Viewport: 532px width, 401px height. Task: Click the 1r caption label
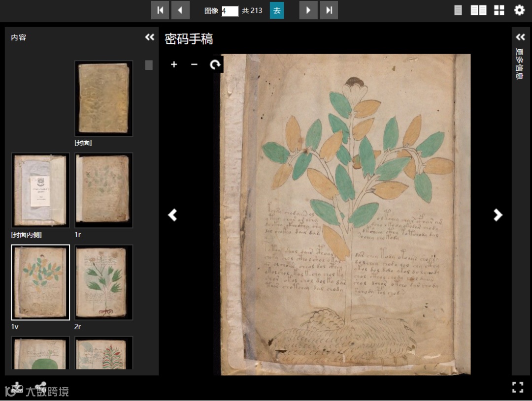(78, 235)
